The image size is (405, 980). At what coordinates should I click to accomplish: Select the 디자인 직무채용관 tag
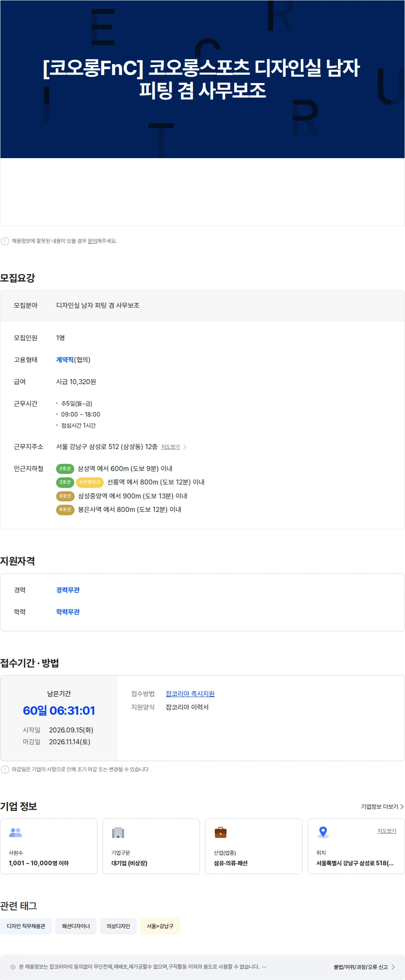pos(26,926)
